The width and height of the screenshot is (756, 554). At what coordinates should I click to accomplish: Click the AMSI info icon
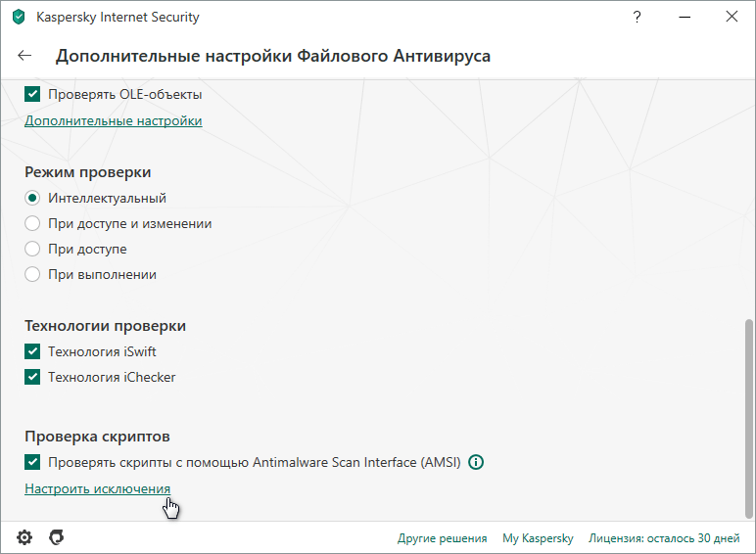coord(476,462)
